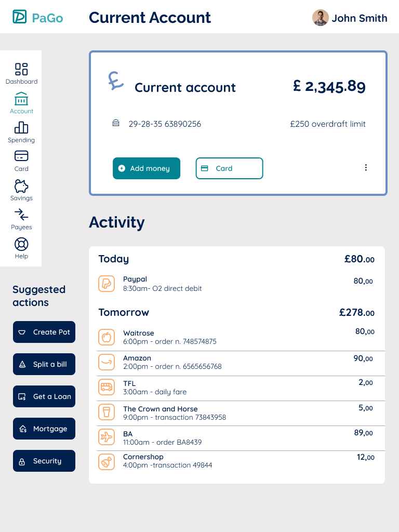Screen dimensions: 399x532
Task: Select the Spending chart icon
Action: [21, 128]
